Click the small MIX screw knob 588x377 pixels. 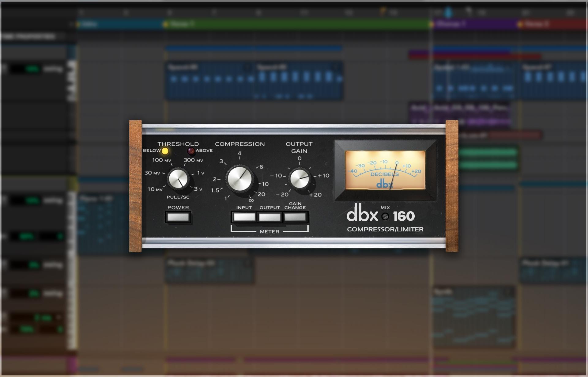pos(385,216)
